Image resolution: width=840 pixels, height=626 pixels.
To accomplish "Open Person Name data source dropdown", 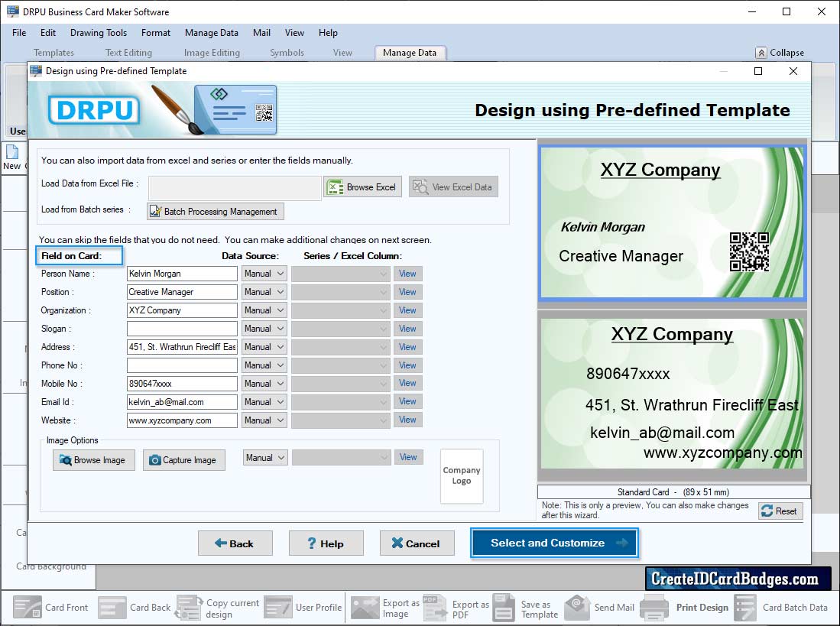I will [x=264, y=274].
